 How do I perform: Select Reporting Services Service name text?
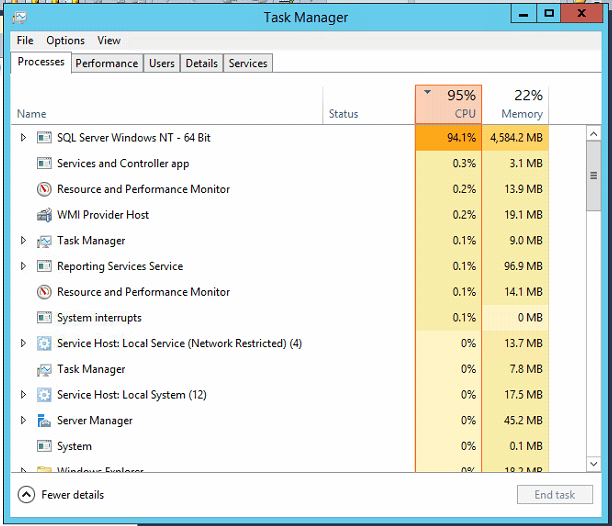click(120, 266)
